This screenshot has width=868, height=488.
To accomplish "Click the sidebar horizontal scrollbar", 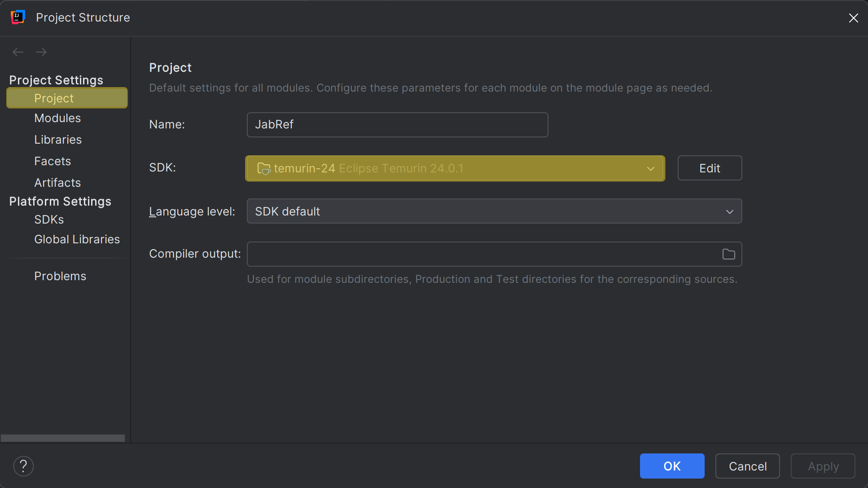I will 63,438.
